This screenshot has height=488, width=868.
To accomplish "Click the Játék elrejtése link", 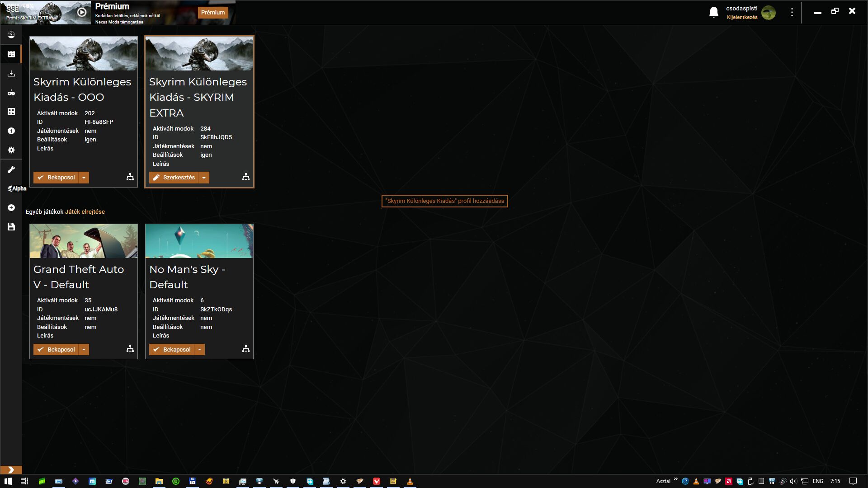I will [85, 212].
